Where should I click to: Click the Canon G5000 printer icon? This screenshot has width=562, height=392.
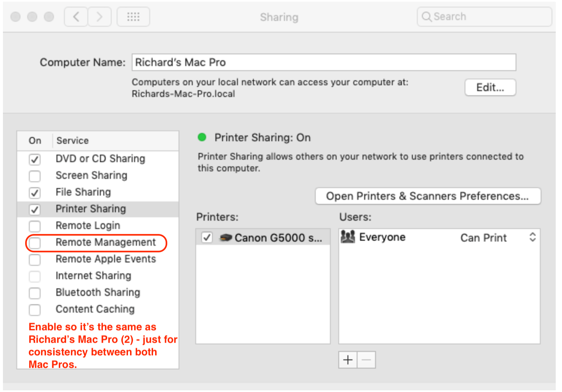(226, 238)
